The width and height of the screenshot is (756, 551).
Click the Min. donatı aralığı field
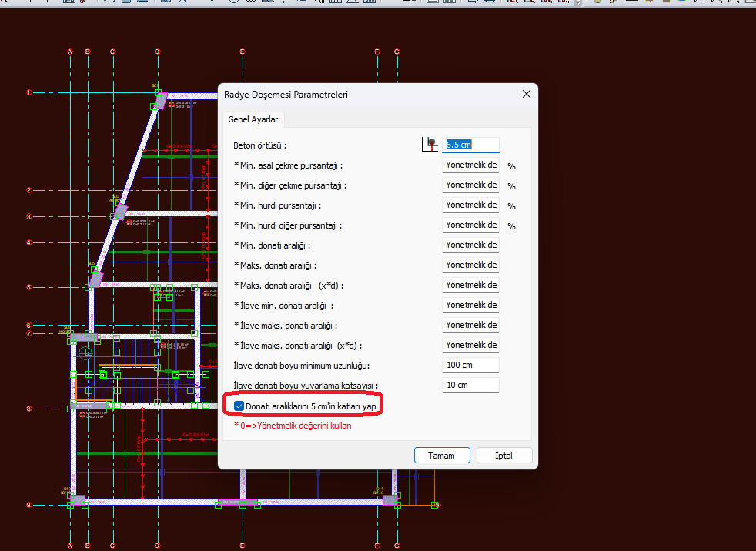click(x=470, y=245)
